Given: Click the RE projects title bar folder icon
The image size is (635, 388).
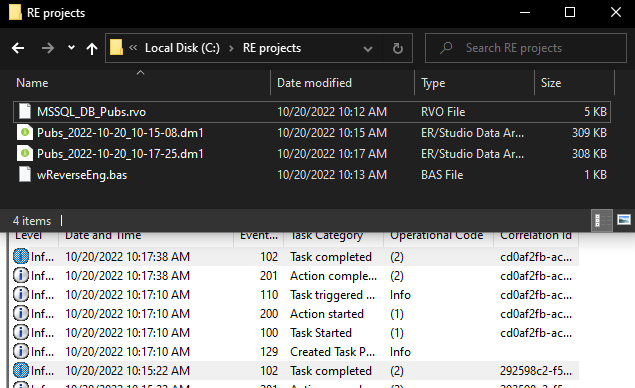Looking at the screenshot, I should [x=15, y=12].
